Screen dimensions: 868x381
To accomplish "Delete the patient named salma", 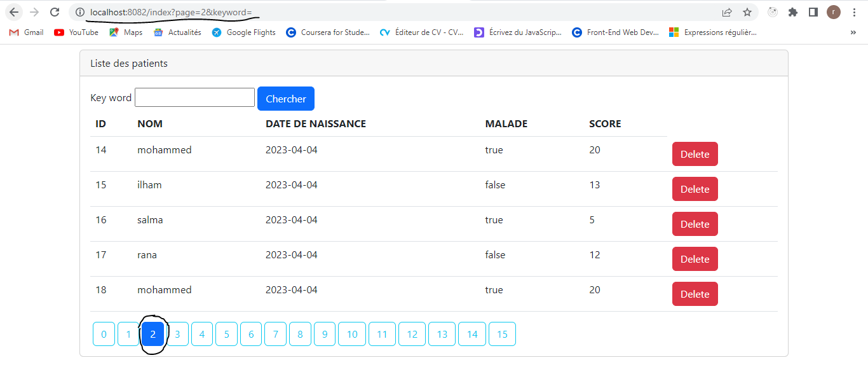I will coord(695,224).
